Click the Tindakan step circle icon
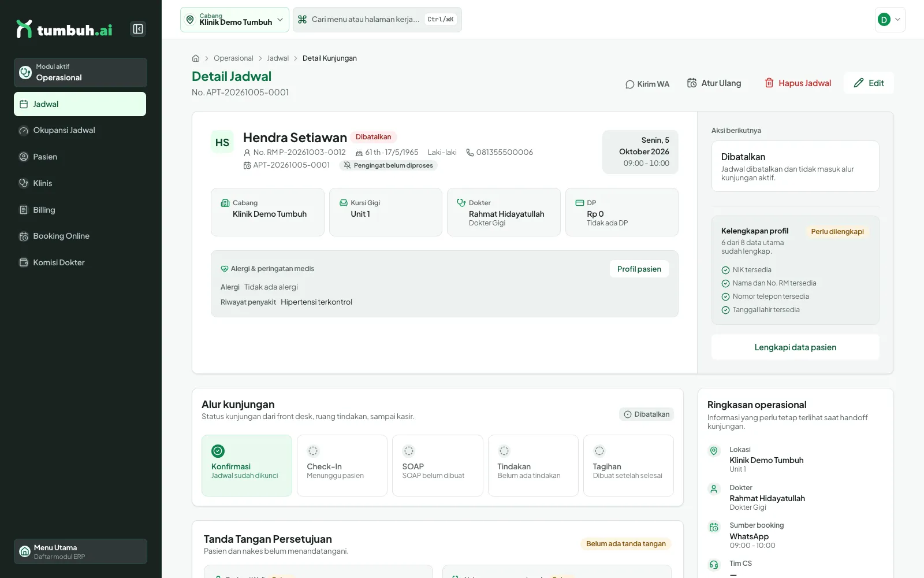924x578 pixels. (x=504, y=451)
